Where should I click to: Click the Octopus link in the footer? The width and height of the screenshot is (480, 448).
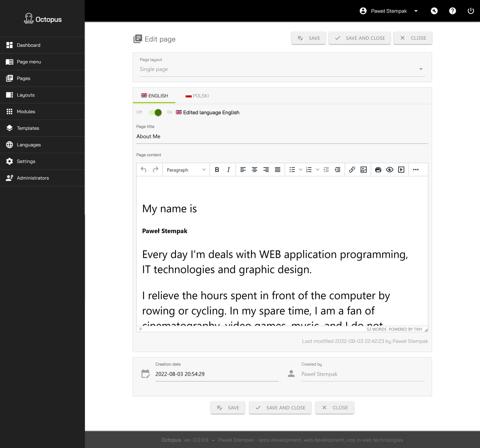(171, 440)
